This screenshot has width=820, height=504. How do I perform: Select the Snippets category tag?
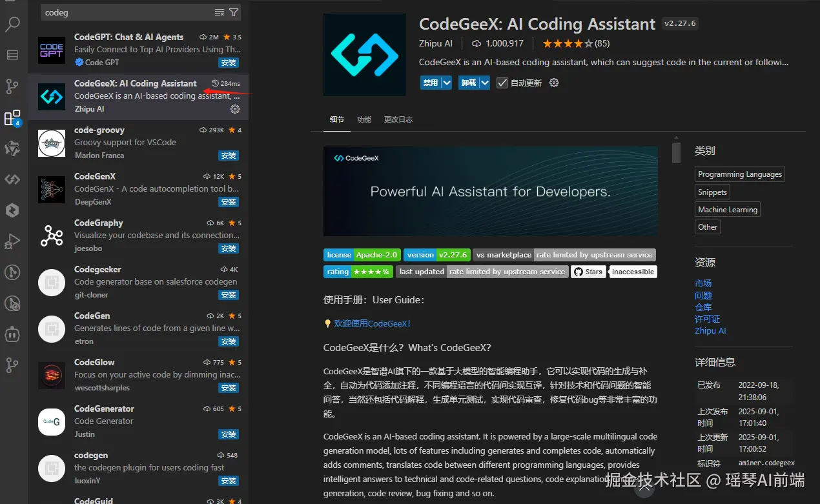point(712,192)
